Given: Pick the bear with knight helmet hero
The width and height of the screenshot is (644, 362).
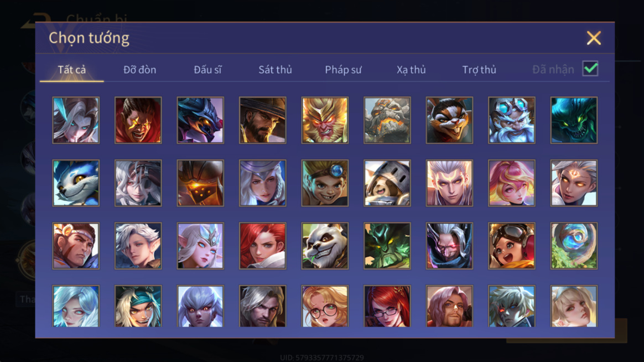Looking at the screenshot, I should (387, 183).
